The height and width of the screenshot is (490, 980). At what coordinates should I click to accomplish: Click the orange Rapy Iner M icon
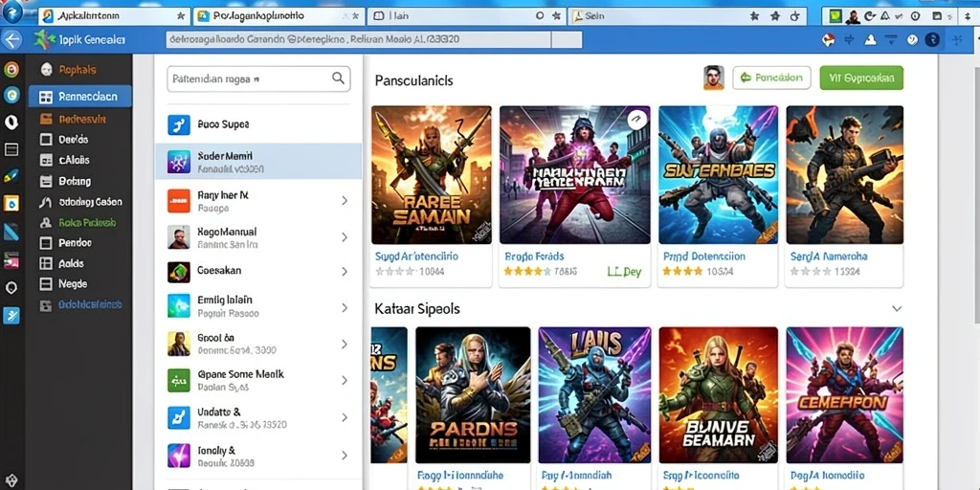tap(179, 201)
